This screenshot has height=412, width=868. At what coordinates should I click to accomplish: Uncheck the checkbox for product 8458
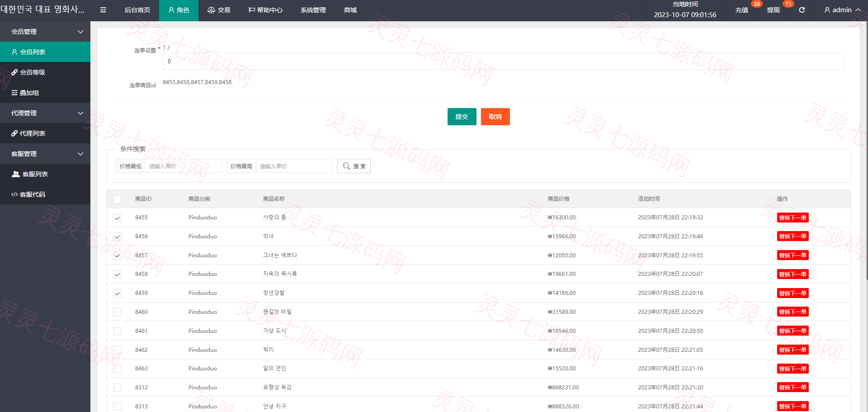coord(118,275)
